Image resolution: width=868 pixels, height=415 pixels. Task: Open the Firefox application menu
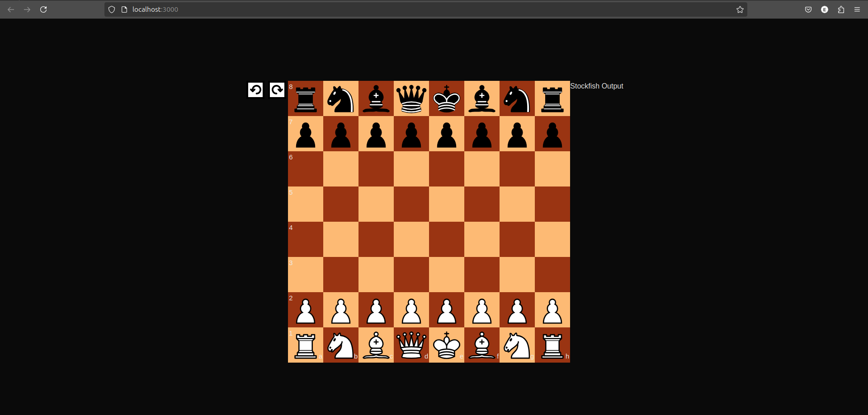pyautogui.click(x=857, y=9)
